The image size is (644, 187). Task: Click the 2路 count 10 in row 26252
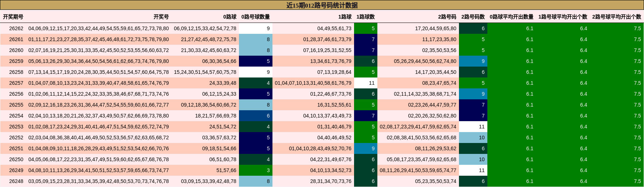pos(473,138)
